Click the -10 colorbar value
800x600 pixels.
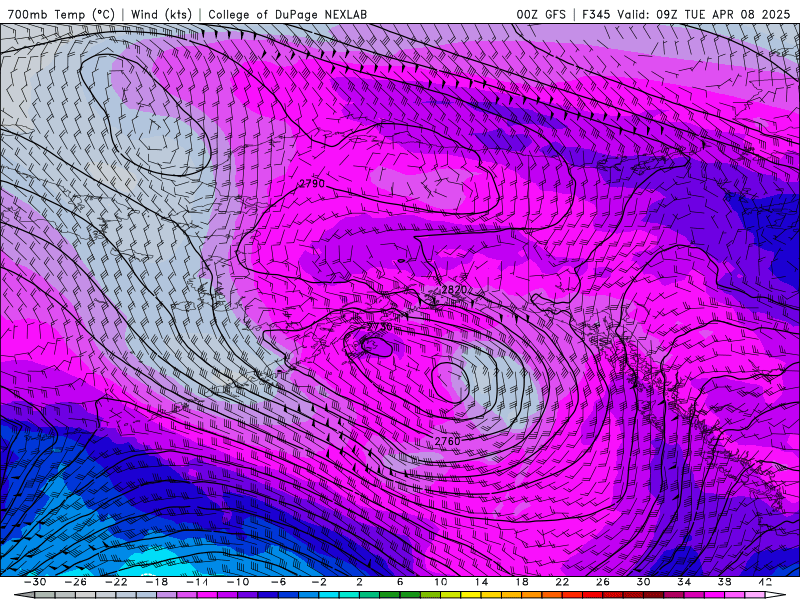(238, 582)
